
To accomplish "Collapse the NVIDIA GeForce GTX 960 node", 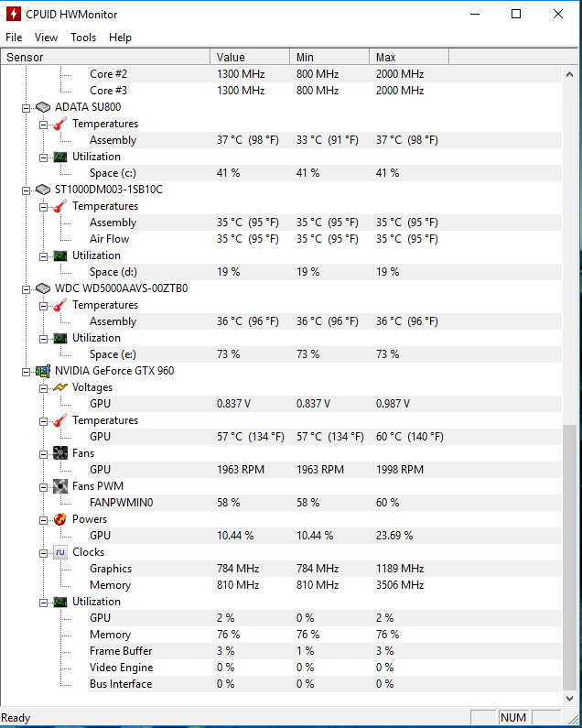I will coord(25,371).
